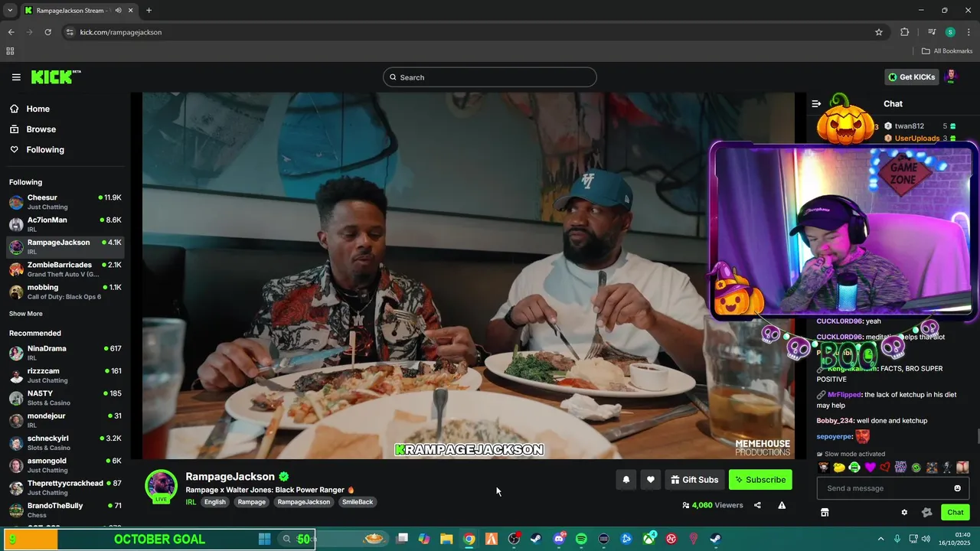
Task: Open Chrome apps grid icon
Action: click(x=10, y=51)
